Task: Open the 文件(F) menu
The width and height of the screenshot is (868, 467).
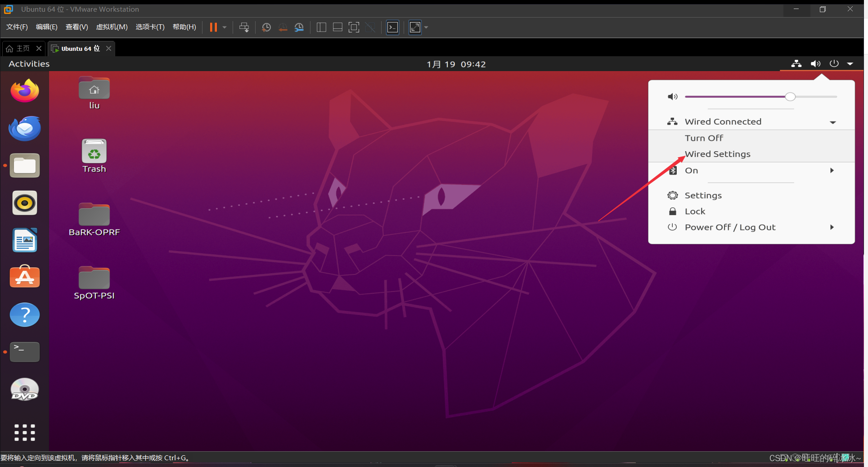Action: [x=17, y=27]
